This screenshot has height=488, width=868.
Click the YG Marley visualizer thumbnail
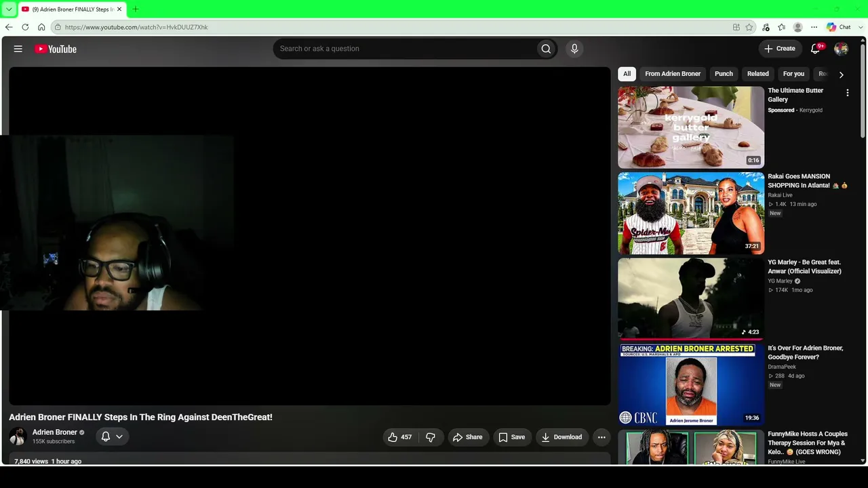click(691, 299)
